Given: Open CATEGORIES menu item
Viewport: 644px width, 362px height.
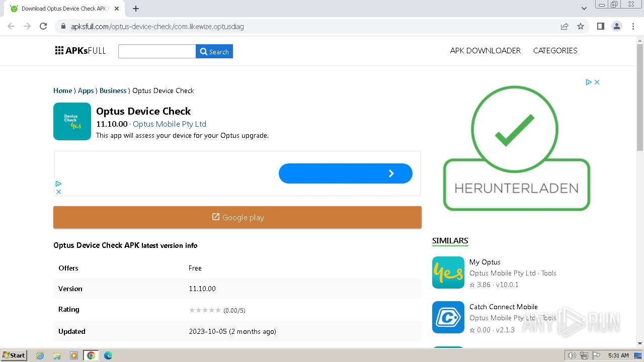Looking at the screenshot, I should pyautogui.click(x=555, y=50).
